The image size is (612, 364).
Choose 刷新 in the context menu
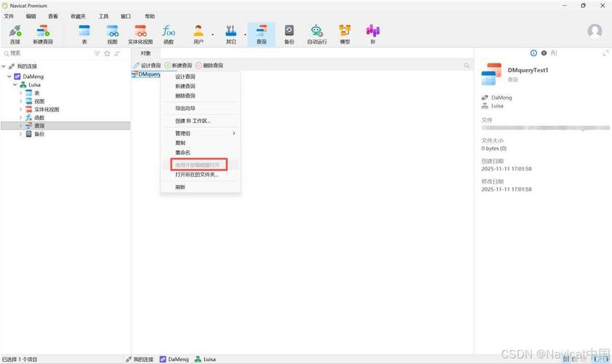tap(200, 187)
